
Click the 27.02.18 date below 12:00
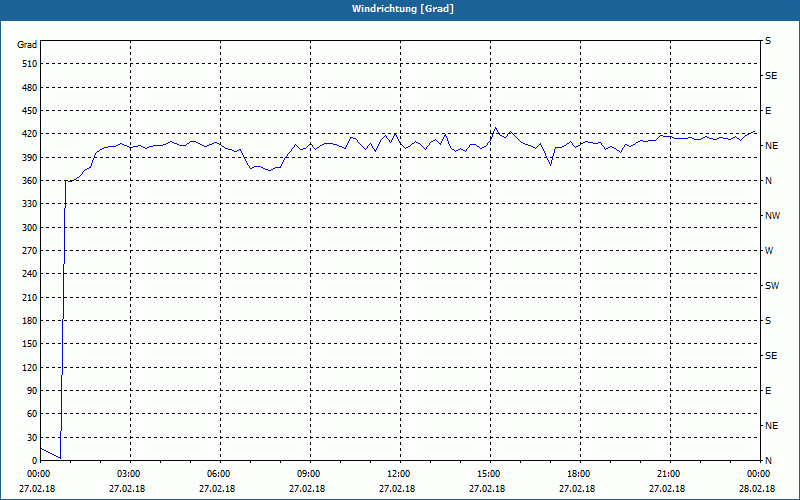(x=397, y=489)
